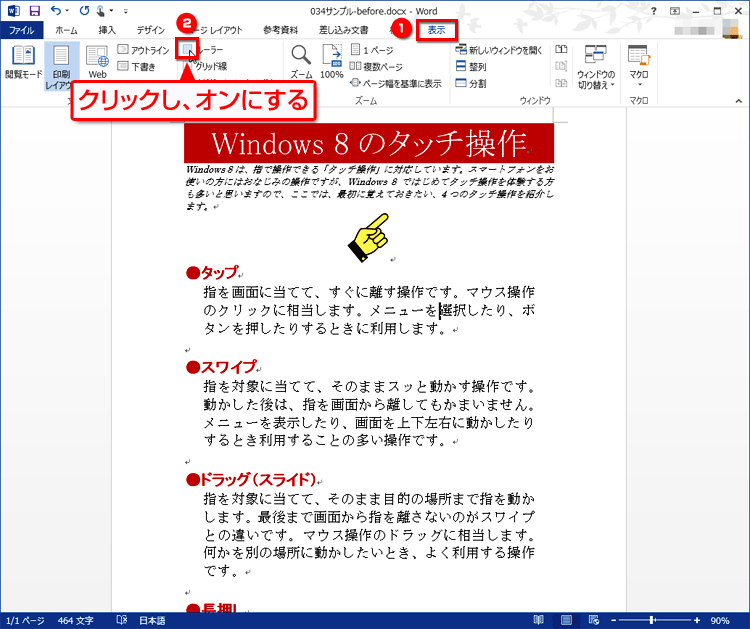Open zoom level 90% dialog
The image size is (750, 629).
coord(719,621)
